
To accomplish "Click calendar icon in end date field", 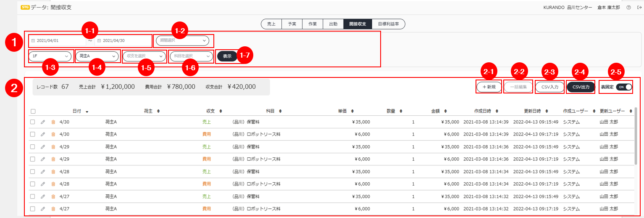I will pos(99,41).
